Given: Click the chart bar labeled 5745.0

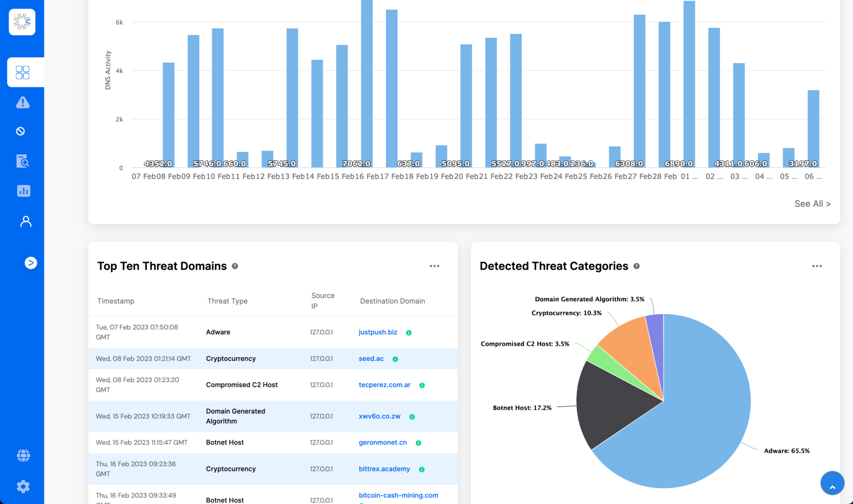Looking at the screenshot, I should click(x=292, y=98).
